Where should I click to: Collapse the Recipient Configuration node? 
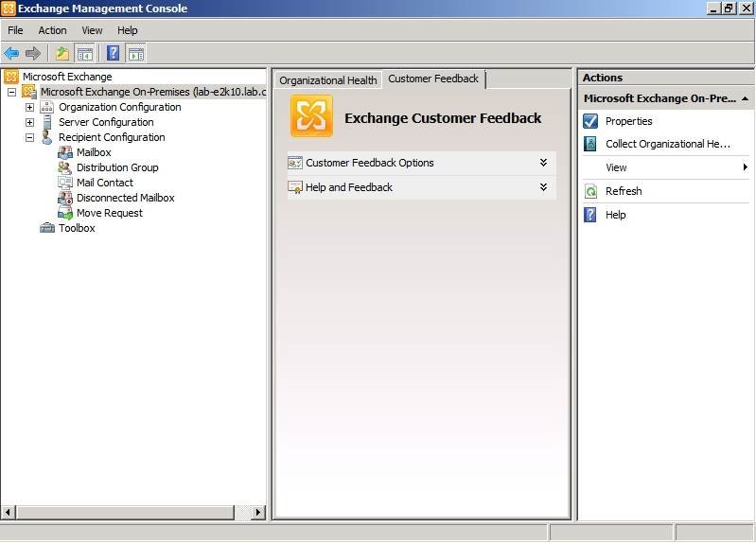pos(29,137)
